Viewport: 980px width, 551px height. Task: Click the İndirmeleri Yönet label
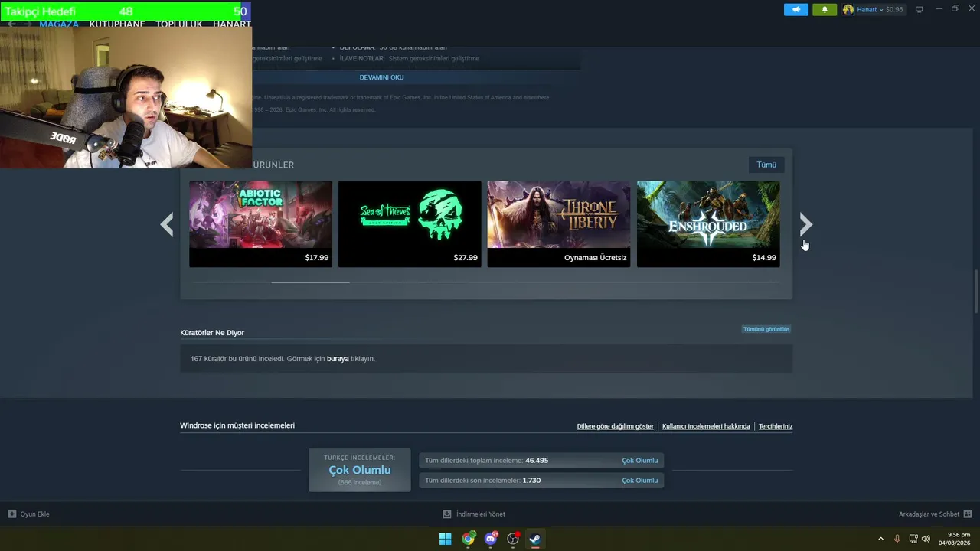tap(481, 514)
